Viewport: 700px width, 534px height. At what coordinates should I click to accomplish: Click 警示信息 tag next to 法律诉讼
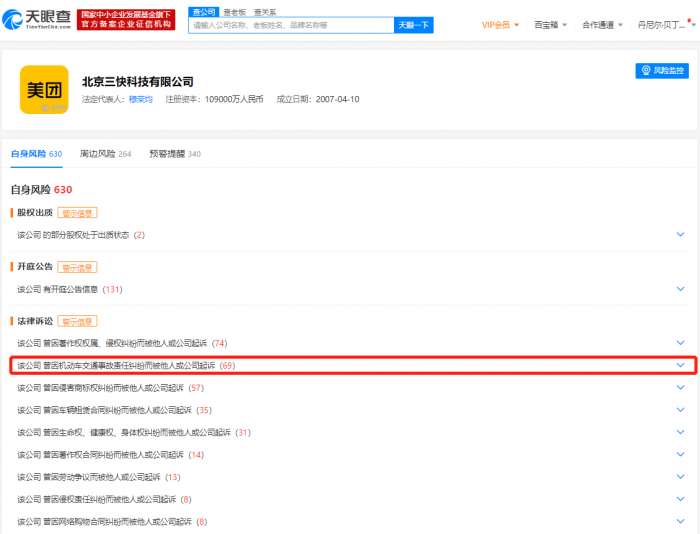77,321
